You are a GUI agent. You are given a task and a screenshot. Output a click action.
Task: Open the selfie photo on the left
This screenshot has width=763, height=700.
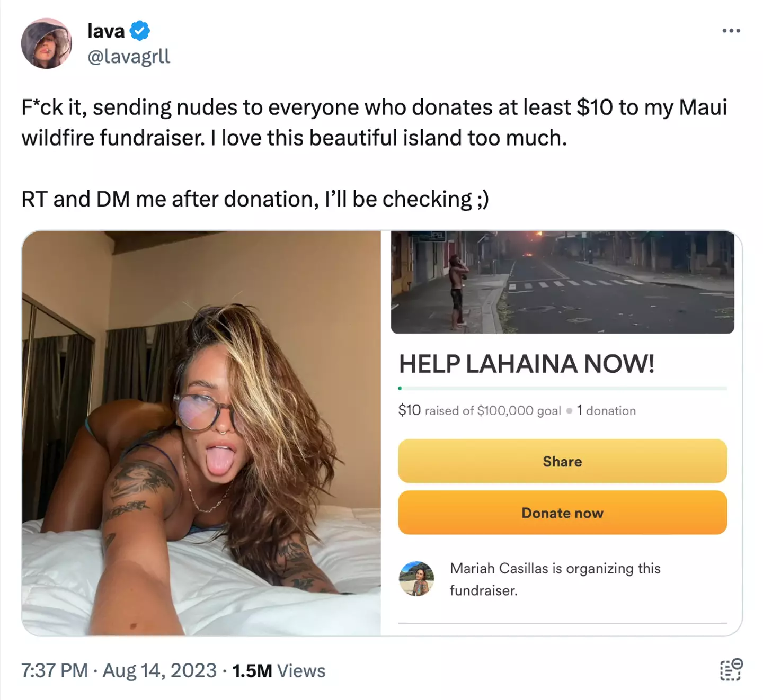(x=201, y=433)
